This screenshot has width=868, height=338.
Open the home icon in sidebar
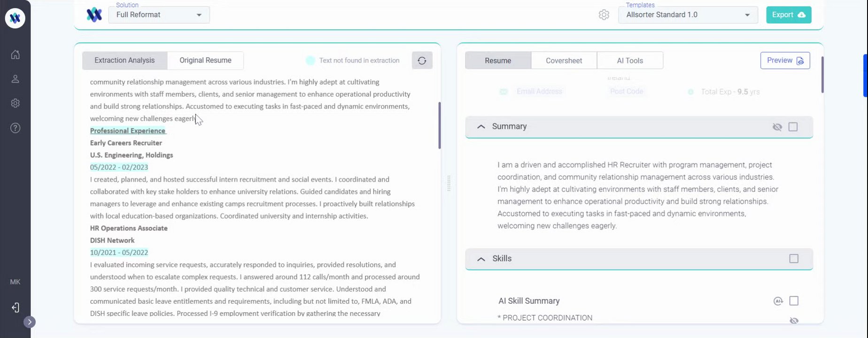pyautogui.click(x=15, y=55)
